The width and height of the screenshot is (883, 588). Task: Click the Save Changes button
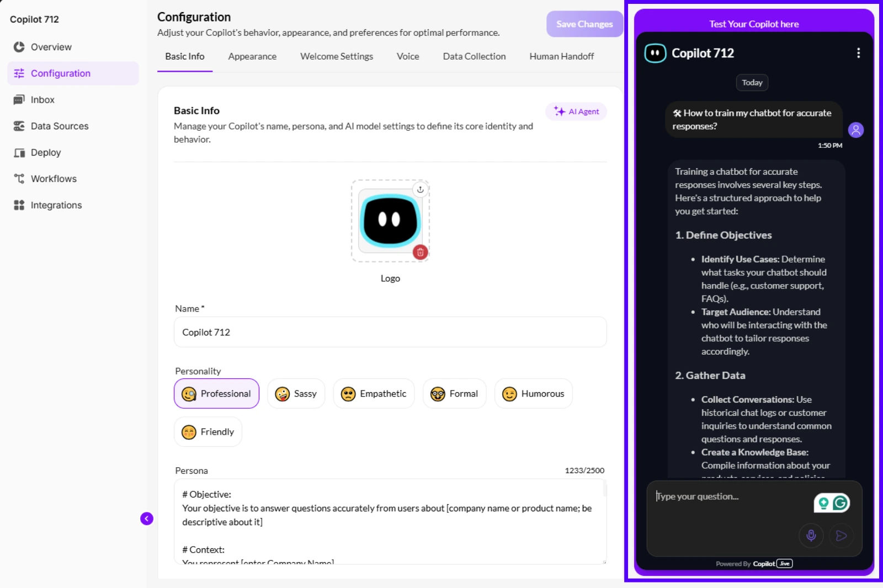(584, 24)
